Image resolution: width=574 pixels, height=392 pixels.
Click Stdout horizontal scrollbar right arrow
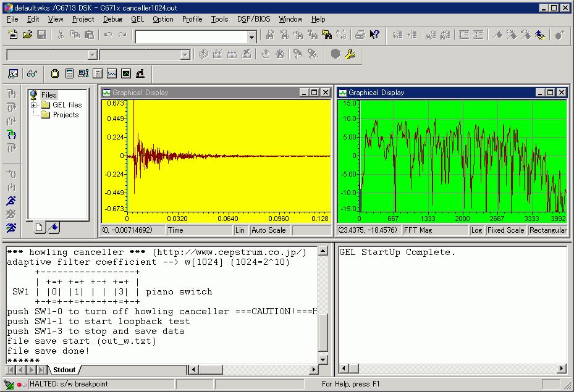[313, 370]
